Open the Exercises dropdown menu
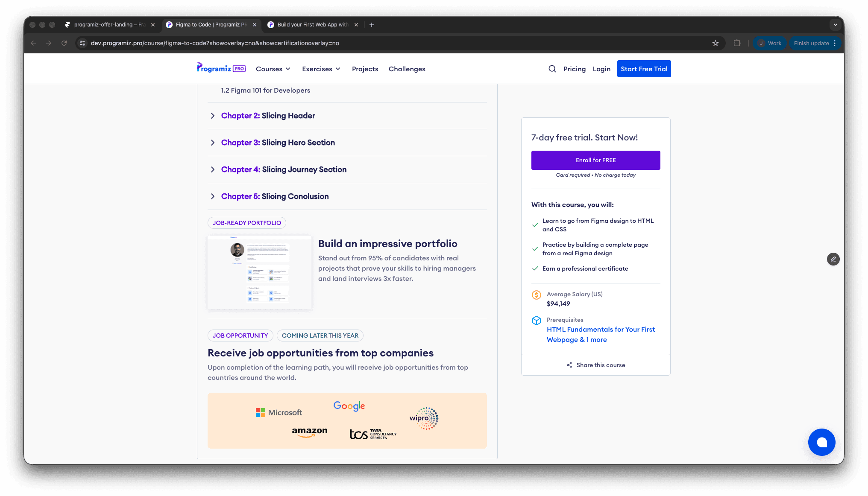Image resolution: width=868 pixels, height=496 pixels. coord(321,69)
